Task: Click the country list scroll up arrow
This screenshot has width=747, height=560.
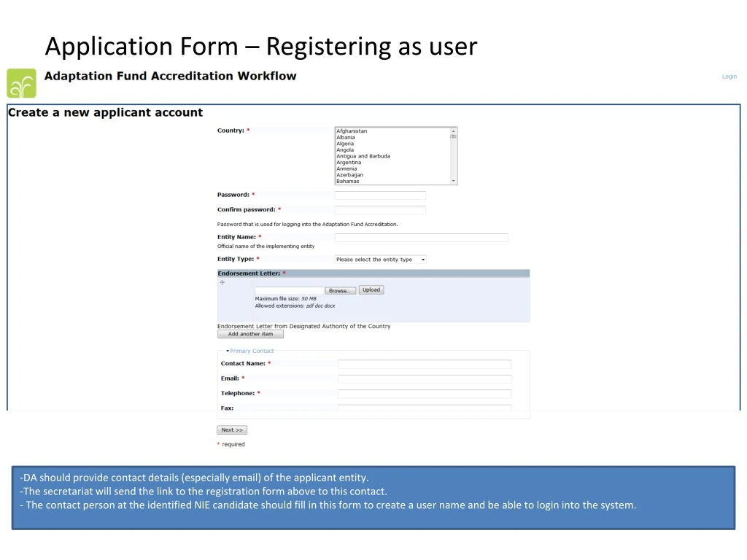Action: coord(454,131)
